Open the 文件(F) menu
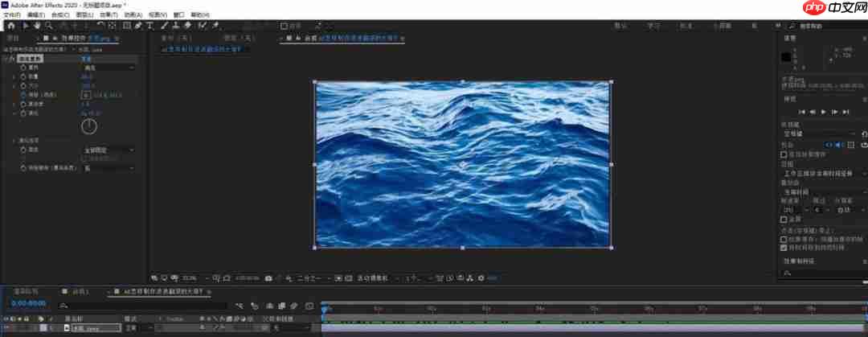The width and height of the screenshot is (868, 337). pyautogui.click(x=12, y=14)
